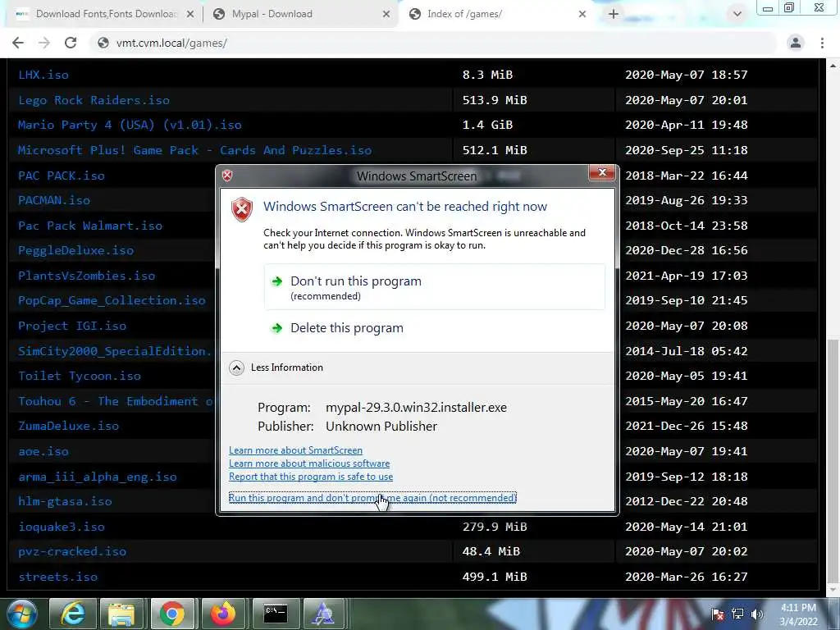Switch to Chrome in the taskbar
Viewport: 840px width, 630px height.
[172, 614]
